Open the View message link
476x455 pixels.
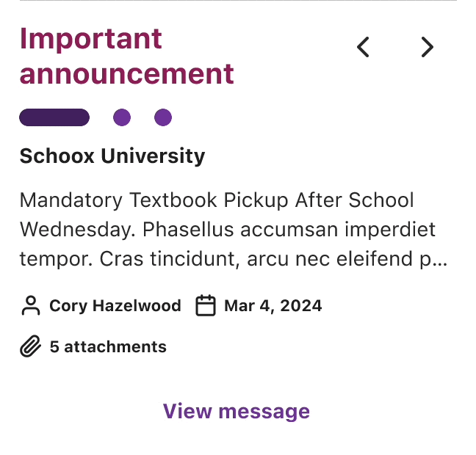[237, 412]
